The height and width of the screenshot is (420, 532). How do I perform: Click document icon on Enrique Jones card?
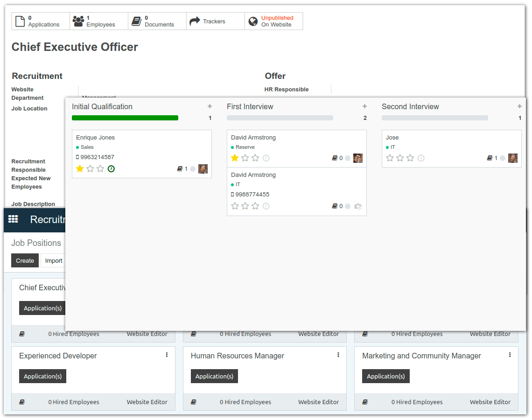click(x=180, y=169)
